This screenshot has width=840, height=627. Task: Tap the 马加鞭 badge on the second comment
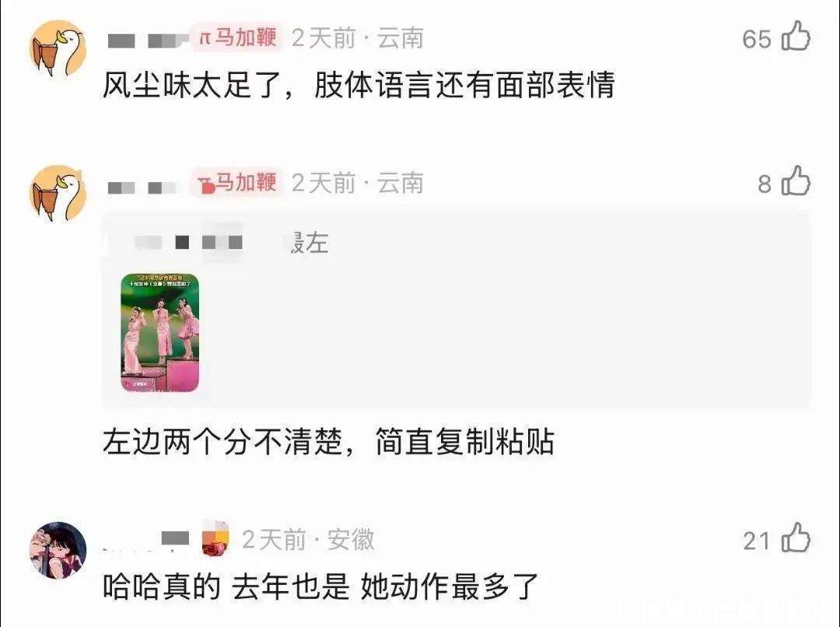[x=237, y=182]
